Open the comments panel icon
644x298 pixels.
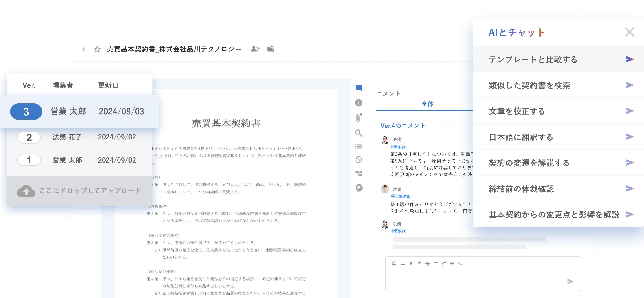[x=359, y=88]
